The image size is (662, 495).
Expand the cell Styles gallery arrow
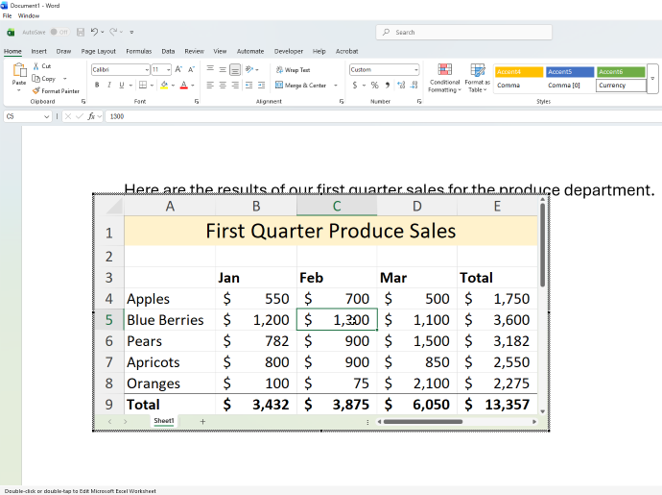pyautogui.click(x=653, y=78)
